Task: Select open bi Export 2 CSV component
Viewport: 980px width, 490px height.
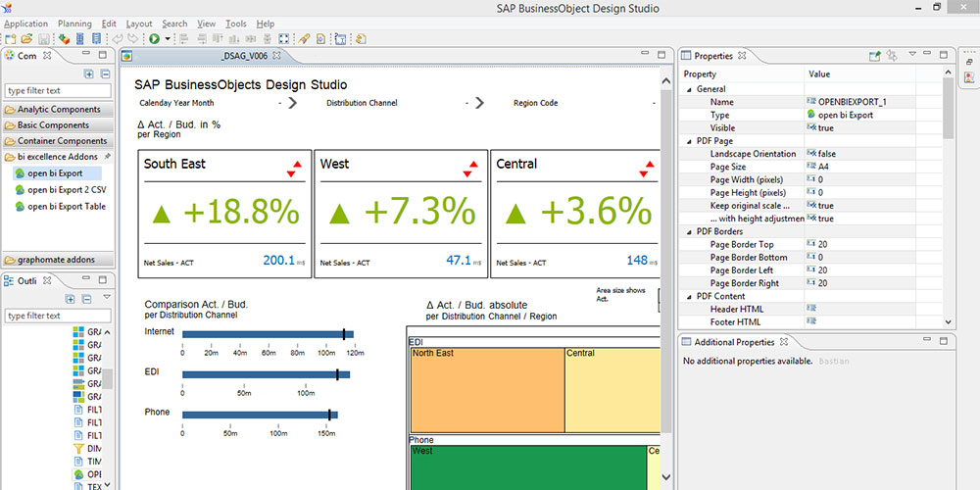Action: pos(61,189)
